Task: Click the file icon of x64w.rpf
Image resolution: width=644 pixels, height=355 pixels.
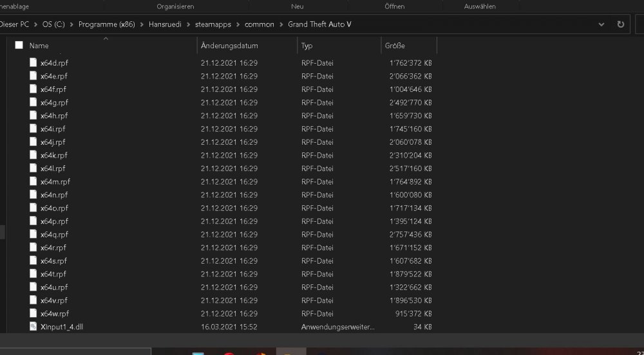Action: point(33,313)
